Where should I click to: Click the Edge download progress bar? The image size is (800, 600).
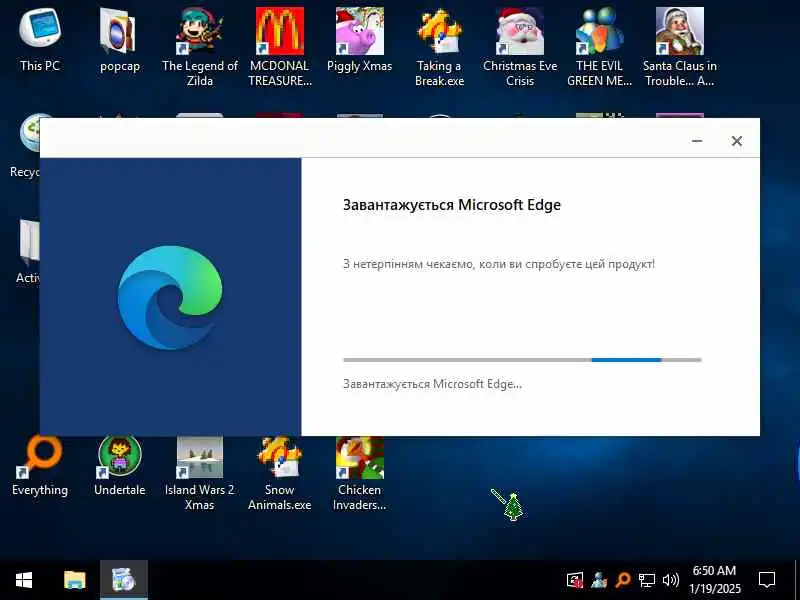pyautogui.click(x=522, y=360)
